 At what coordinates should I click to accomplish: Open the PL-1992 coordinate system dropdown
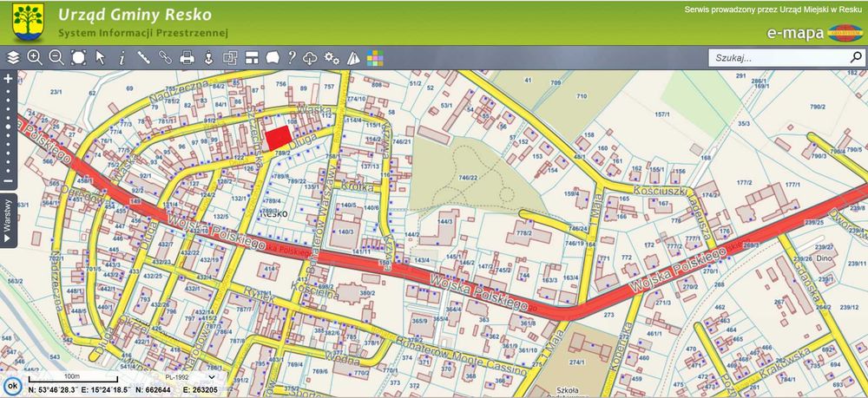(x=190, y=377)
